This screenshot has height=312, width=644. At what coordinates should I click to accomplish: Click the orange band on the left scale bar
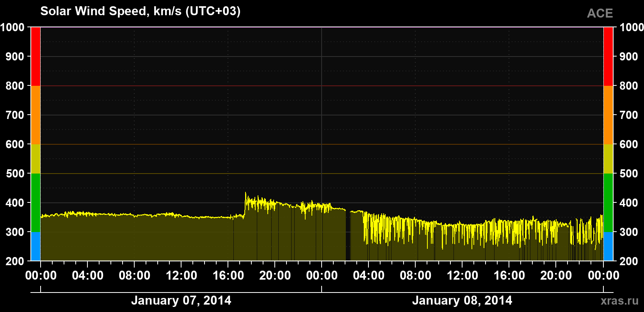(36, 115)
